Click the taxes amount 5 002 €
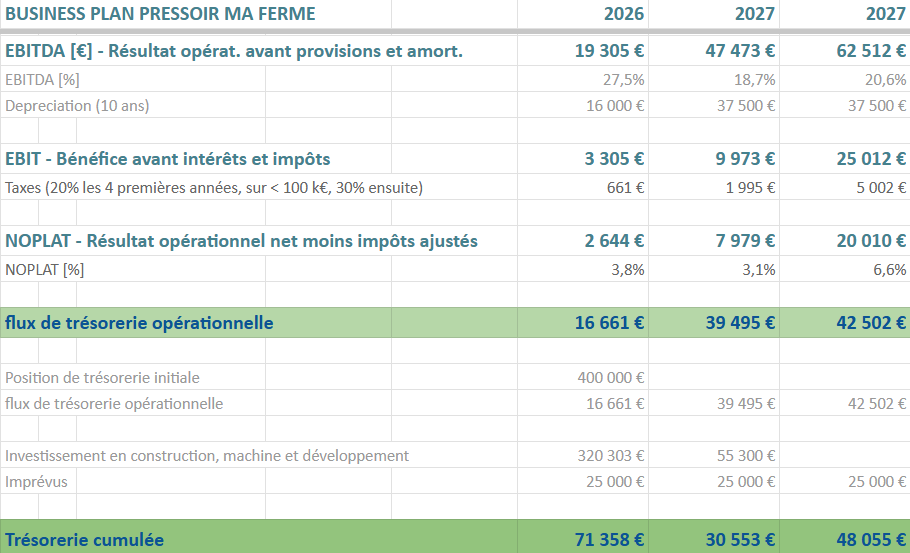Screen dimensions: 910x553 [x=877, y=187]
